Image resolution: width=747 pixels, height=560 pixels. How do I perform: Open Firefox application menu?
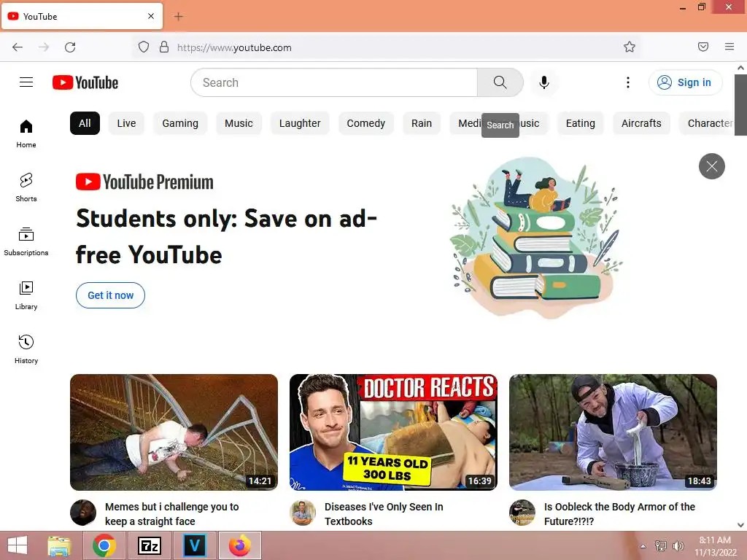[x=729, y=47]
